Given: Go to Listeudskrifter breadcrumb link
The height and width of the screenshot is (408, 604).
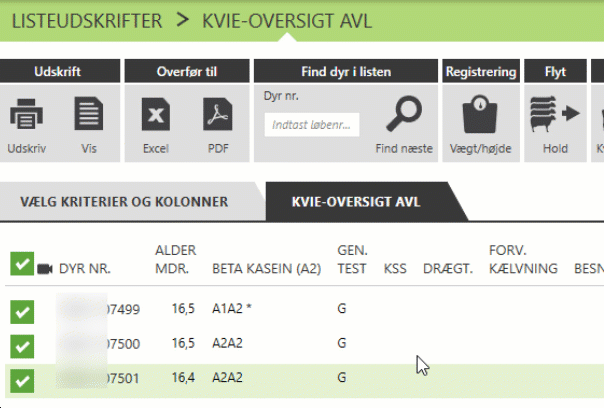Looking at the screenshot, I should (86, 20).
